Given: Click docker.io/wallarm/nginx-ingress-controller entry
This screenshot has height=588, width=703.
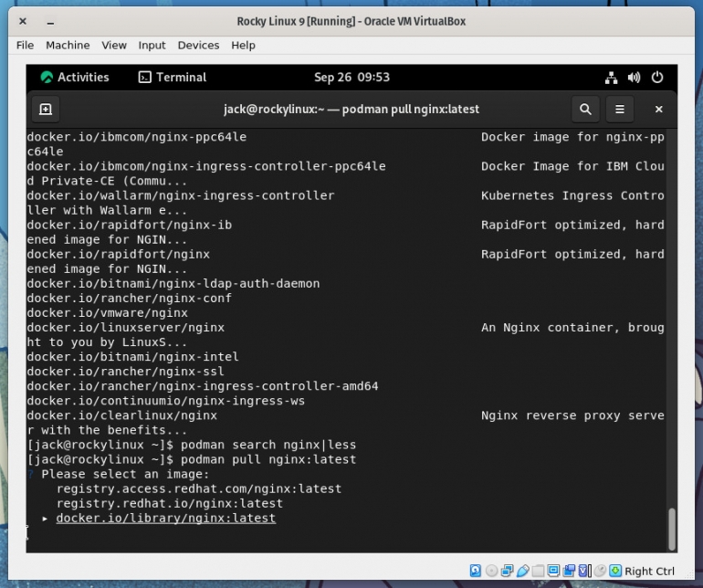Looking at the screenshot, I should [x=181, y=195].
